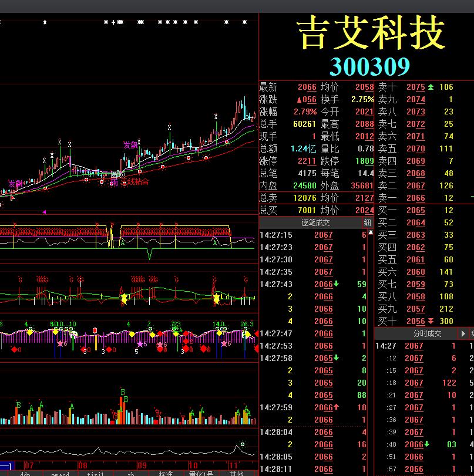Viewport: 474px width, 476px height.
Task: Click the 三线粘合 label on the chart
Action: (x=135, y=182)
